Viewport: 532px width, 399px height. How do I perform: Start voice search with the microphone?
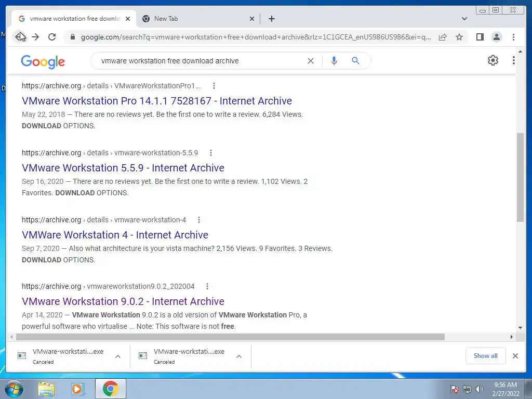tap(334, 61)
